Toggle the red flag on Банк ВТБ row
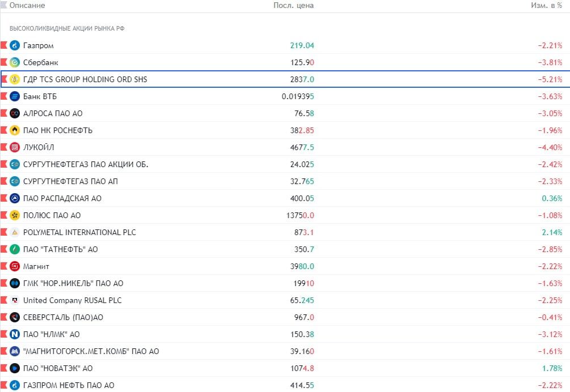570x392 pixels. [x=4, y=96]
